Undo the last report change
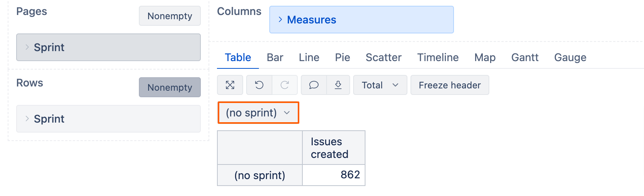 259,85
